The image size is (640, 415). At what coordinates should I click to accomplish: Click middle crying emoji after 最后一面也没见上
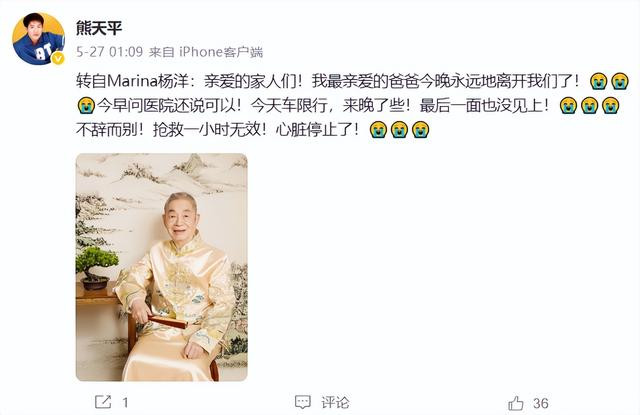coord(589,106)
